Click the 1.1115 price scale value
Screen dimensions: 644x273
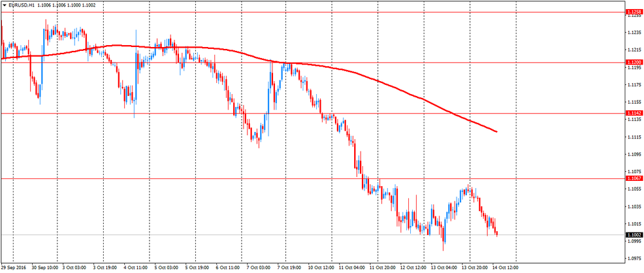click(633, 136)
